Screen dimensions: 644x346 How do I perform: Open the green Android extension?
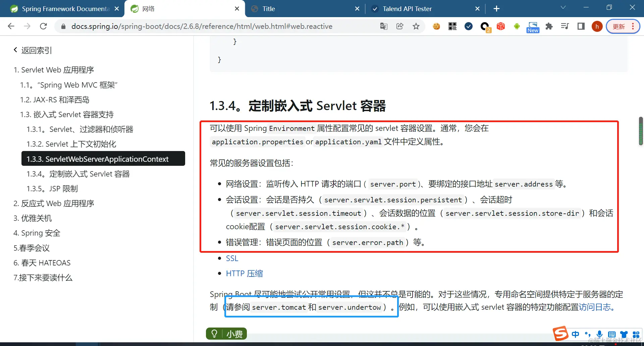[517, 26]
